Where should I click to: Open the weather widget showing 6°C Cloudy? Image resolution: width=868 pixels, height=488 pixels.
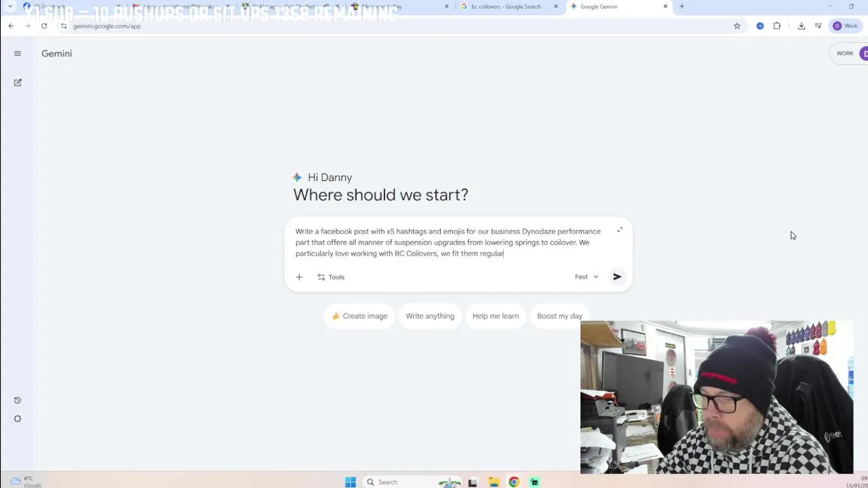pos(26,481)
